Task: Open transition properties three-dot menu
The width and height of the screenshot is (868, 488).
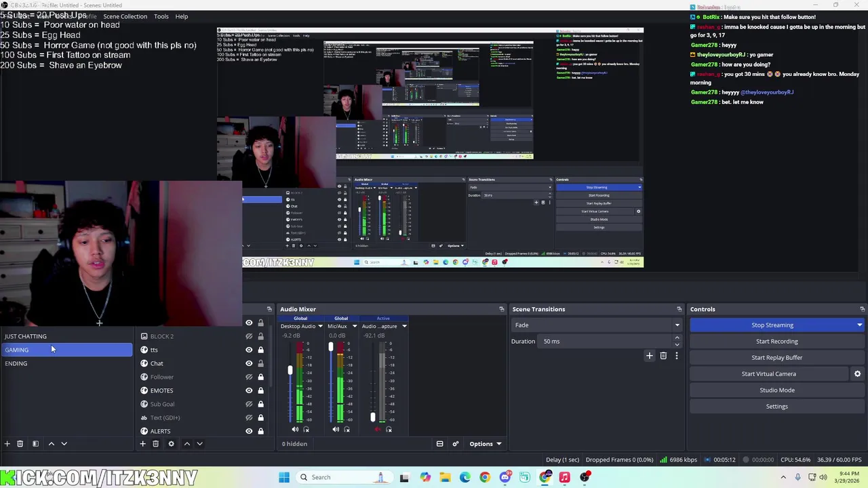Action: [x=676, y=356]
